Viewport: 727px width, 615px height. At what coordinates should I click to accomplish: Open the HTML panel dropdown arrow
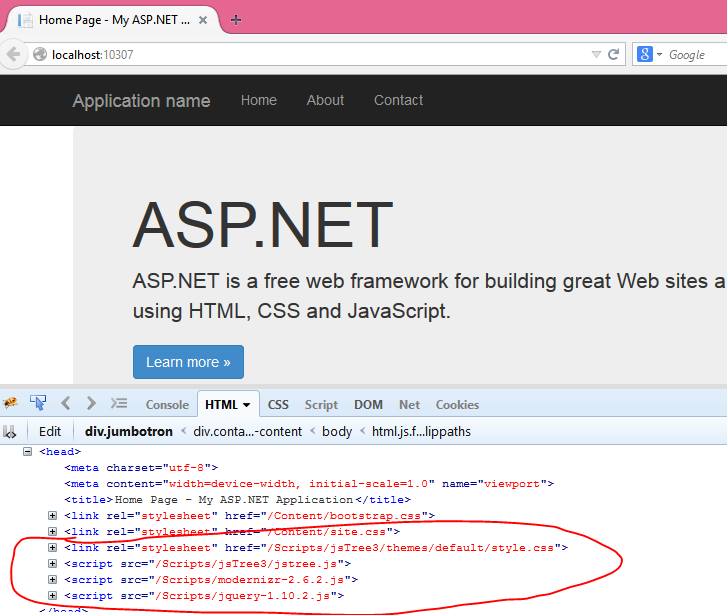click(x=247, y=405)
